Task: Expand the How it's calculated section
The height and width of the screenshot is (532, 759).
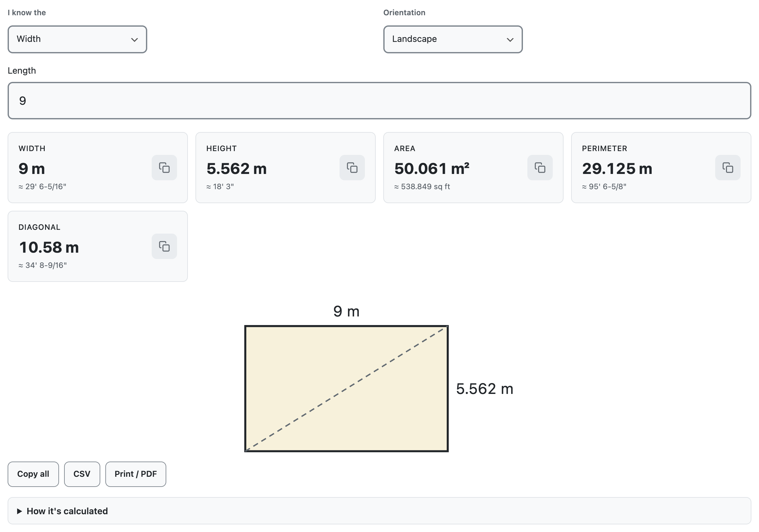Action: (x=379, y=511)
